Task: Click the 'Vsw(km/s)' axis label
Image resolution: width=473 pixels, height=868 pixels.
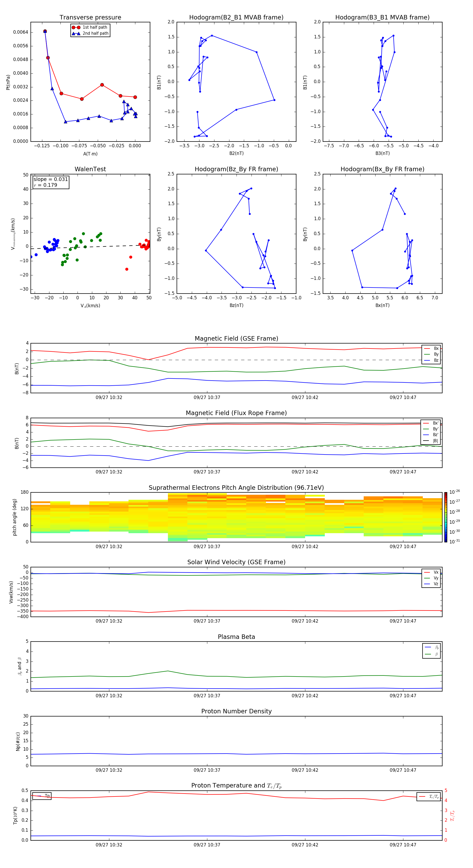Action: pyautogui.click(x=11, y=592)
